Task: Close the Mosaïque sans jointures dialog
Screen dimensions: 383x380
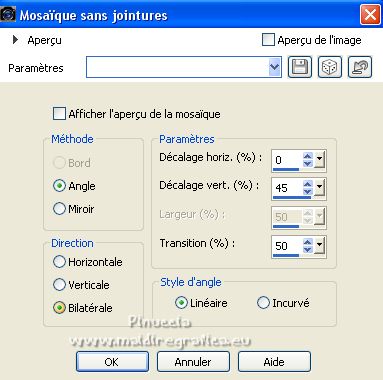Action: [370, 15]
